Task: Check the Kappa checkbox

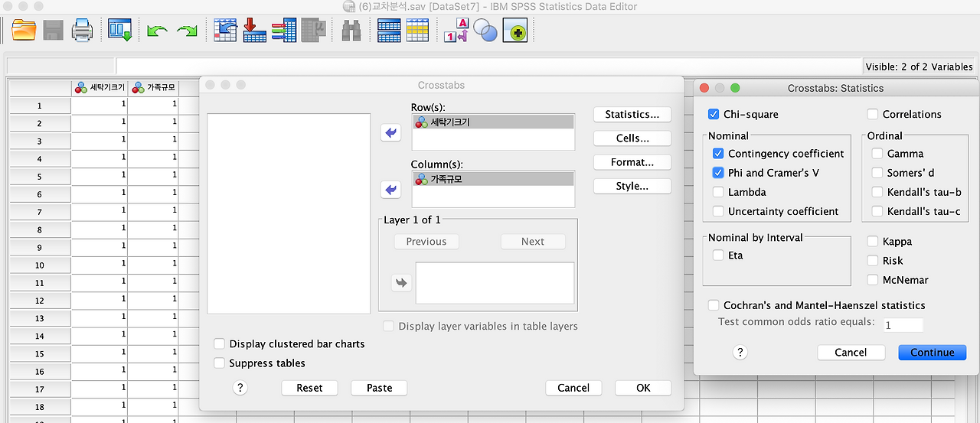Action: [873, 241]
